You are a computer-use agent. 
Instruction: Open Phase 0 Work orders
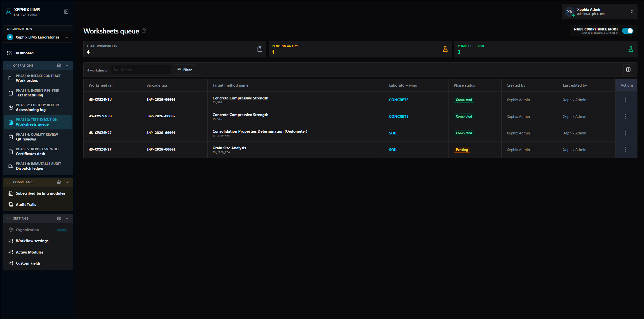coord(38,78)
